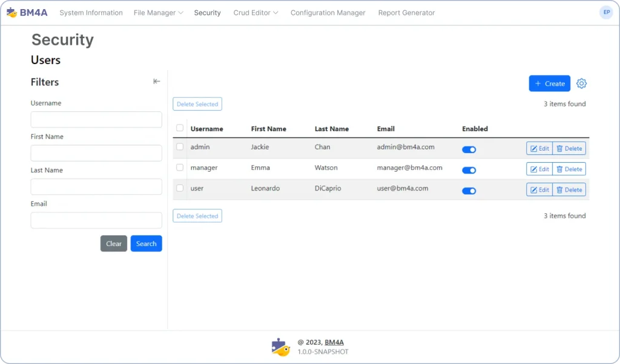Expand the File Manager dropdown

click(158, 13)
